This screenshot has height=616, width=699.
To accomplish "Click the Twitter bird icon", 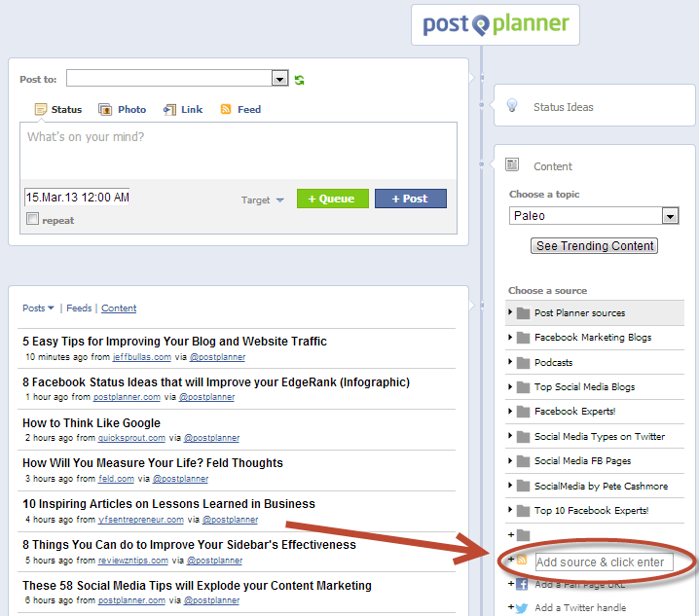I will point(522,608).
